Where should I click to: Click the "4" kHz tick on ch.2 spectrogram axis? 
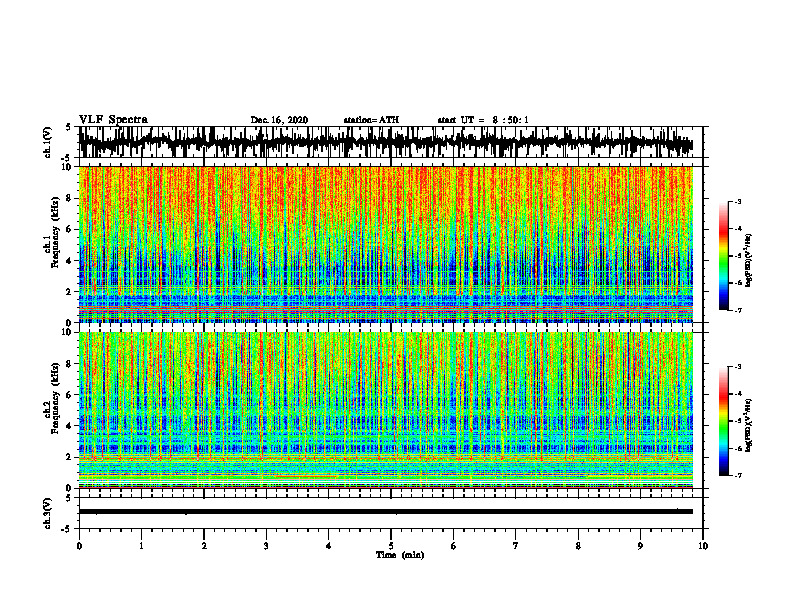coord(70,426)
